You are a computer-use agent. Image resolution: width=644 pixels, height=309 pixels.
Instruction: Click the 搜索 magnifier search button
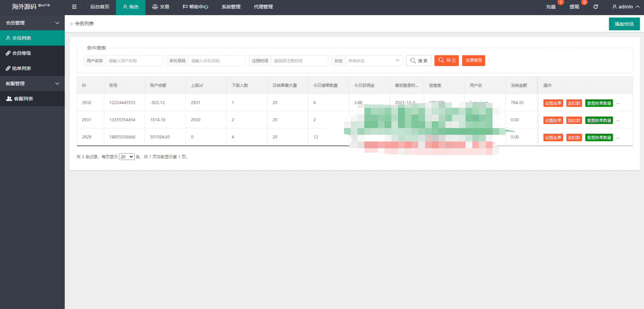pos(419,61)
